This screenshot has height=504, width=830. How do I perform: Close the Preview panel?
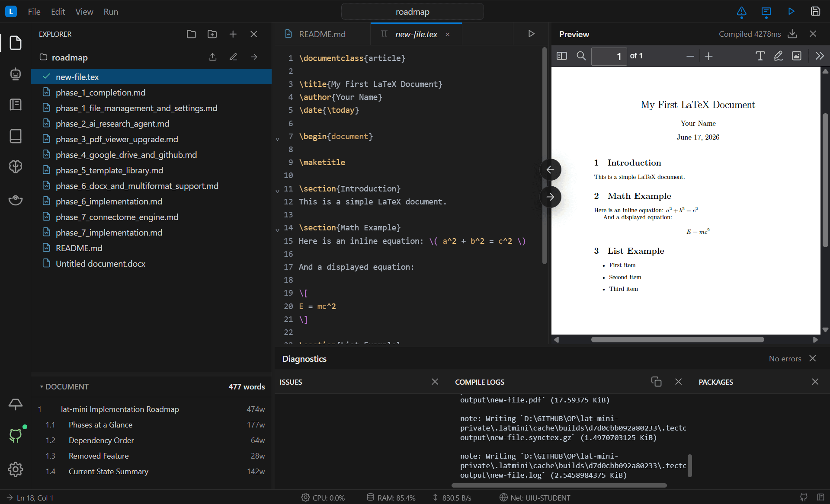click(x=813, y=34)
